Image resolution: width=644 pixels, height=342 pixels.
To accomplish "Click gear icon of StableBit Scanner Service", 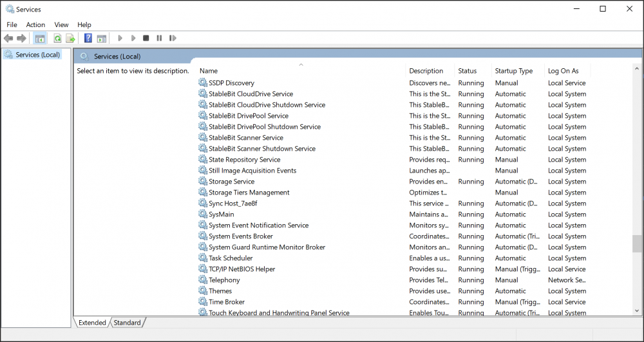I will click(x=203, y=138).
